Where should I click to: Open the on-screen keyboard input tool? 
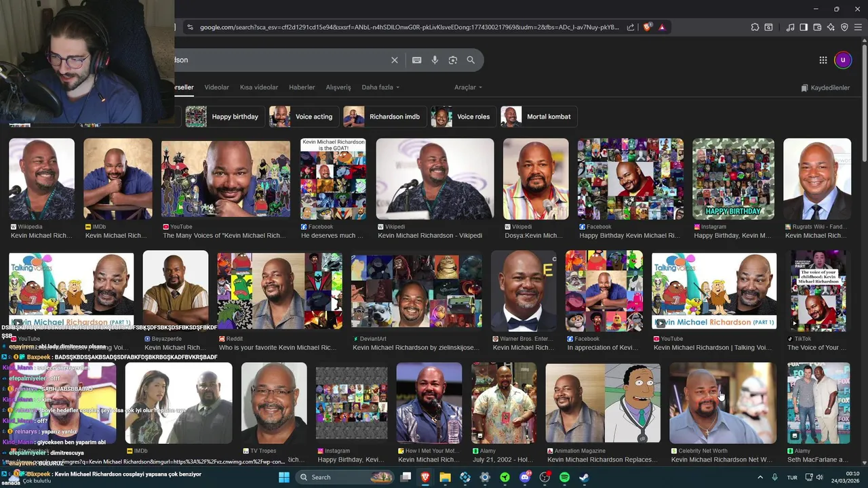pyautogui.click(x=417, y=60)
